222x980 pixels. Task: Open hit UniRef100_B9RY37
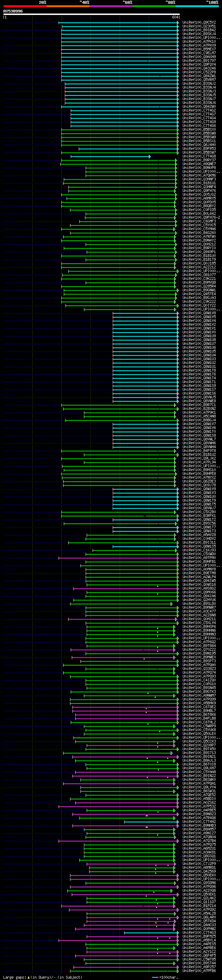point(199,160)
